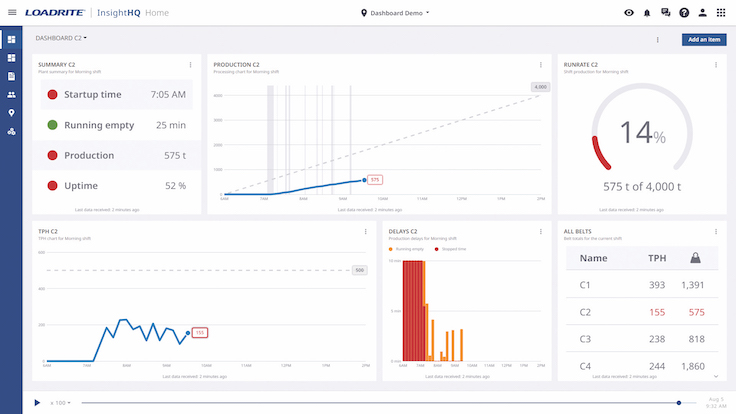Open the user account icon
Screen dimensions: 736x414
pos(703,13)
